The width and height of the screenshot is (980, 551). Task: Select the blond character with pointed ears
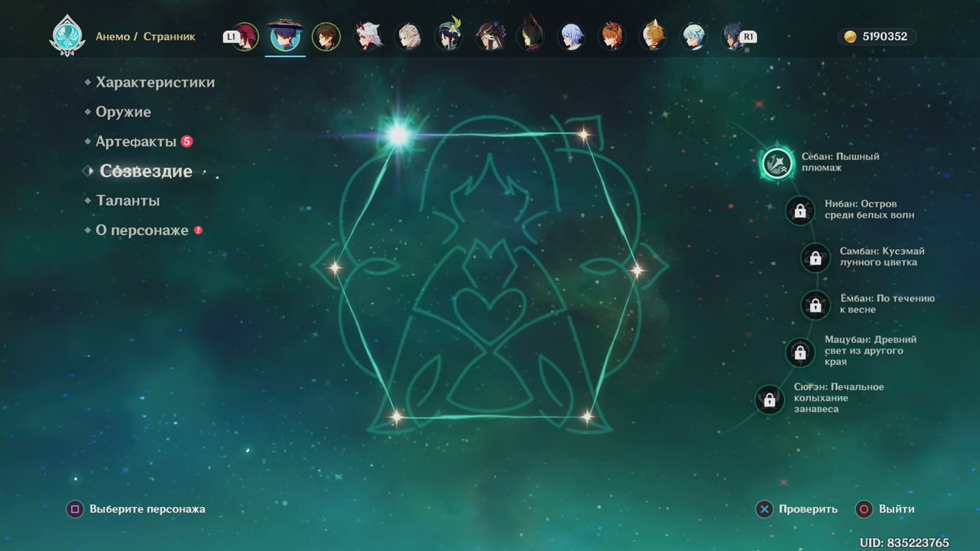653,37
